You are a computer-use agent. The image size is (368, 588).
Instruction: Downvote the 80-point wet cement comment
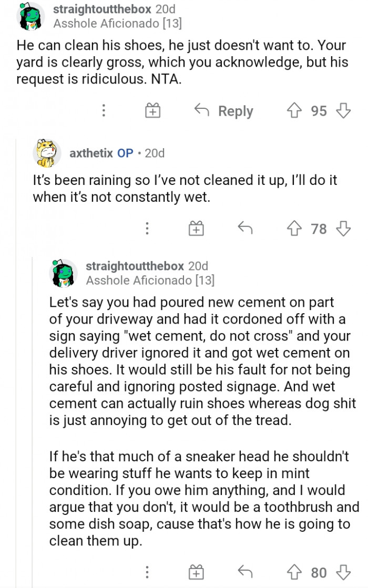click(343, 572)
